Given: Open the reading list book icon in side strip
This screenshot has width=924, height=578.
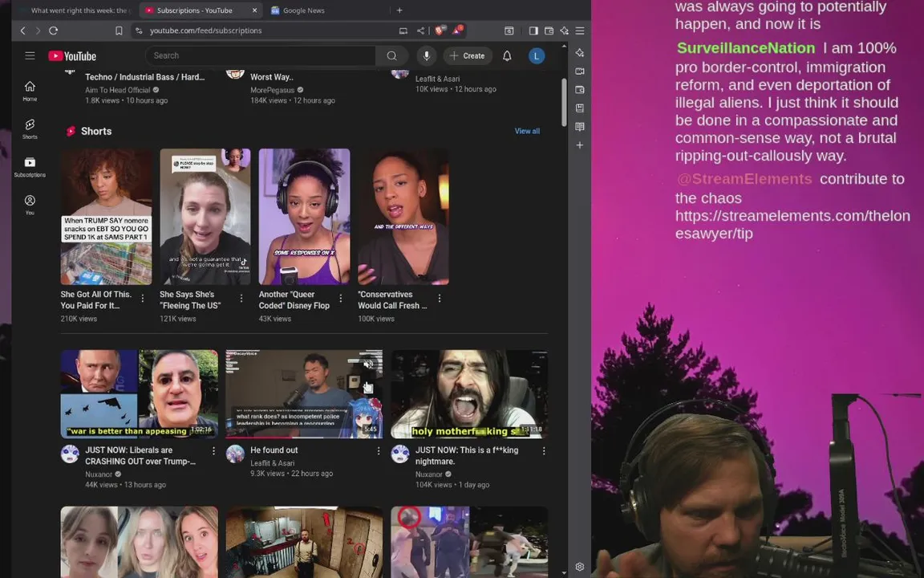Looking at the screenshot, I should click(x=580, y=127).
